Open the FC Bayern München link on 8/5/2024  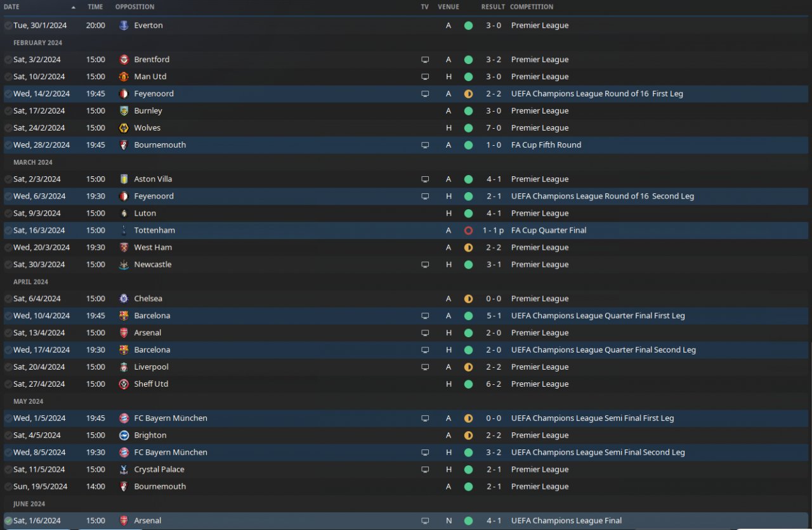tap(171, 453)
